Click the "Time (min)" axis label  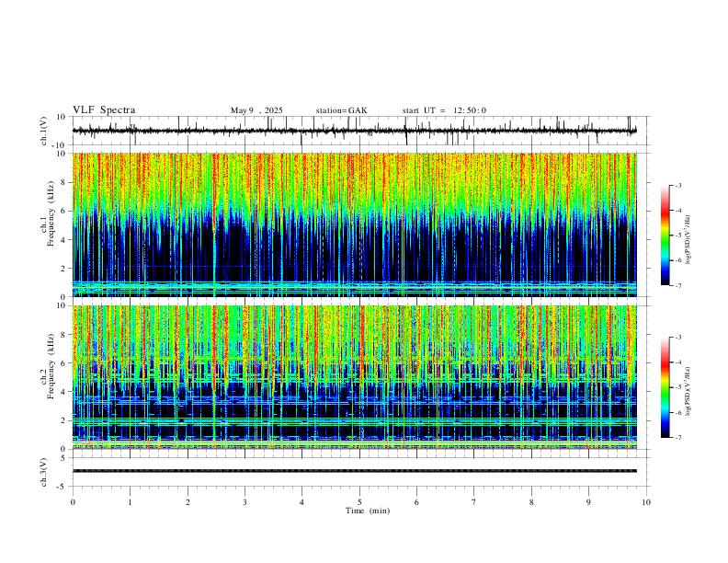point(368,511)
